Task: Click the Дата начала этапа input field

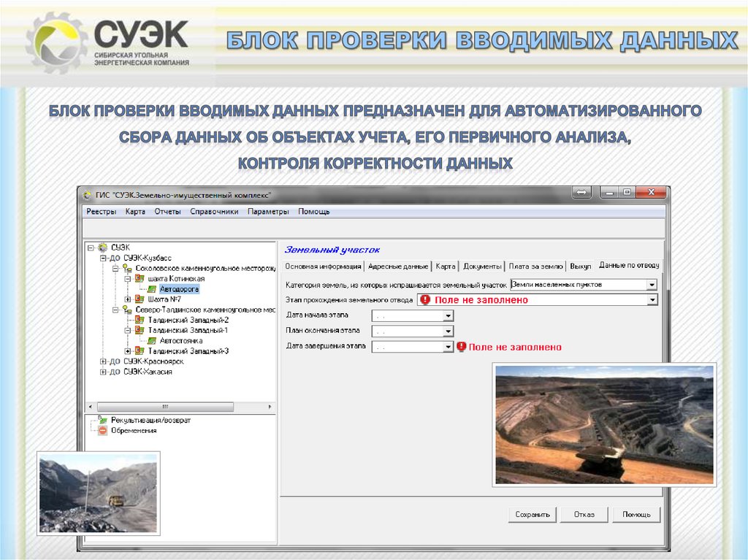Action: (x=408, y=315)
